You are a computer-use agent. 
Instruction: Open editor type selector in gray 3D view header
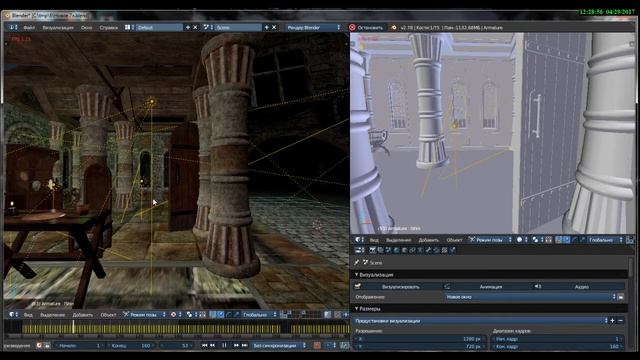(360, 240)
